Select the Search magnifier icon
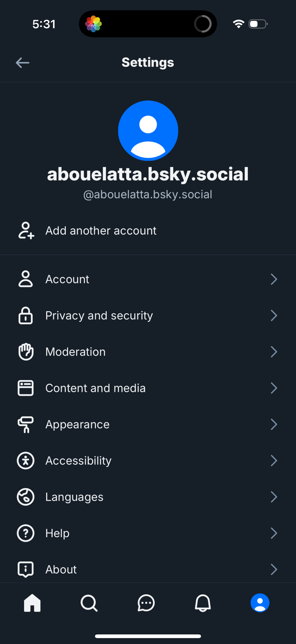This screenshot has height=644, width=296. [89, 602]
